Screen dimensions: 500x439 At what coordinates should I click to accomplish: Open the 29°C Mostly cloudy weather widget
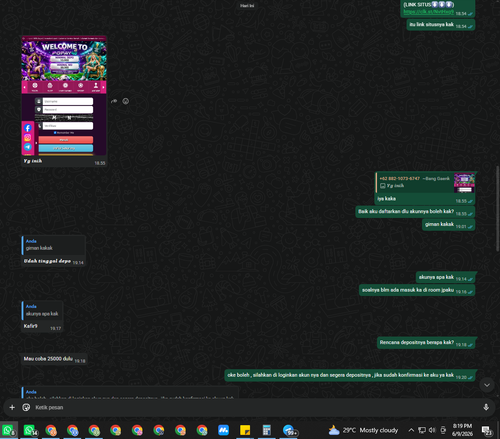[x=363, y=430]
